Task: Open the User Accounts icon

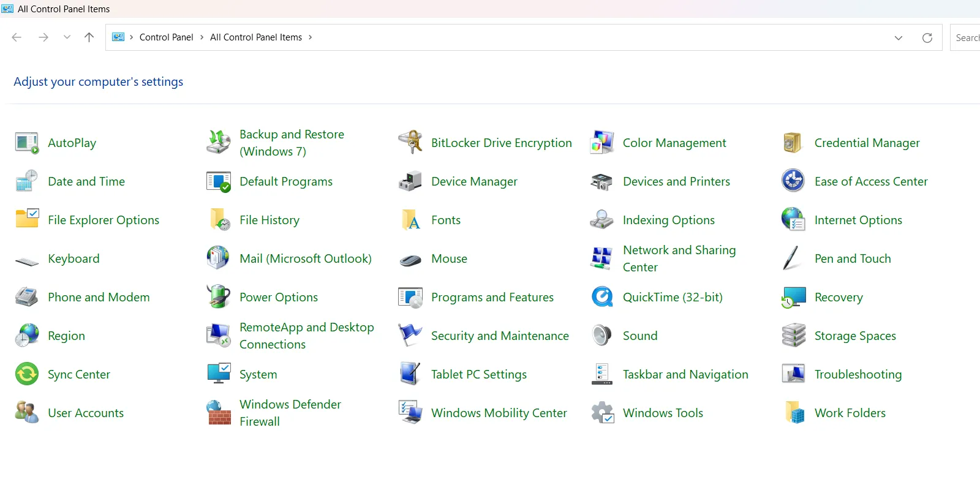Action: pos(27,413)
